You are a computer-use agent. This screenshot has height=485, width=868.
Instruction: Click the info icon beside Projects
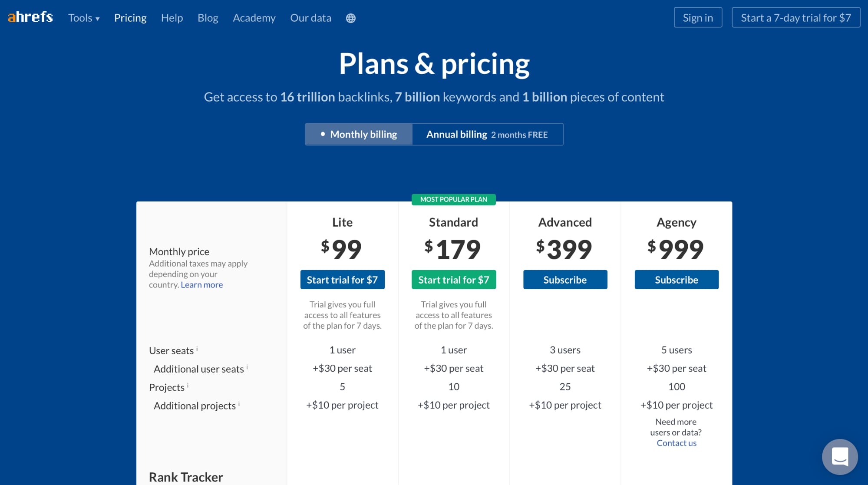(188, 384)
